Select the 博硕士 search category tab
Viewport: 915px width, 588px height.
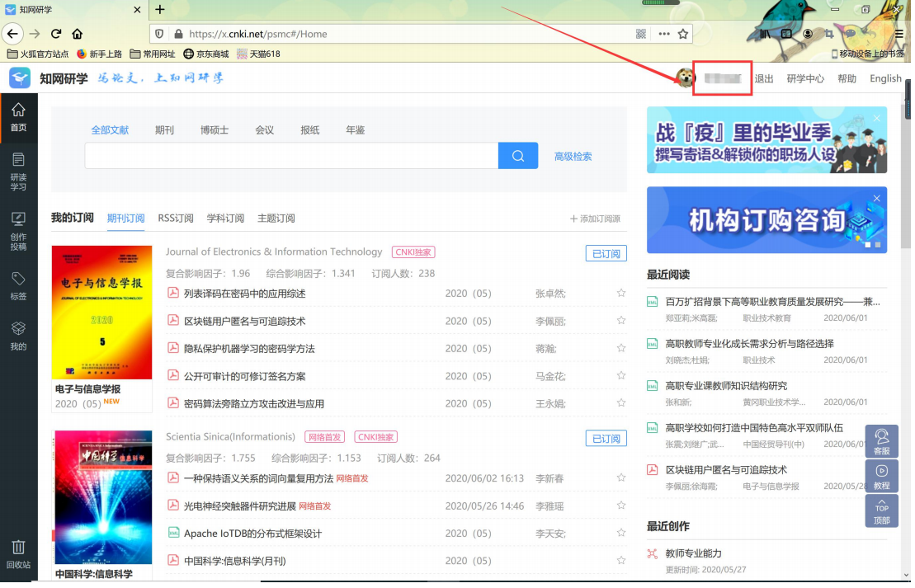tap(215, 130)
